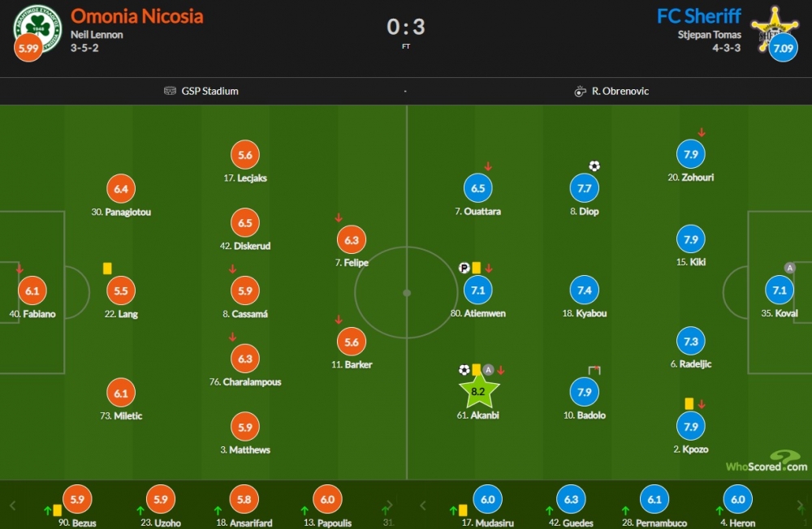Click the penalty P icon above Atiemwen
The image size is (812, 529).
[464, 268]
